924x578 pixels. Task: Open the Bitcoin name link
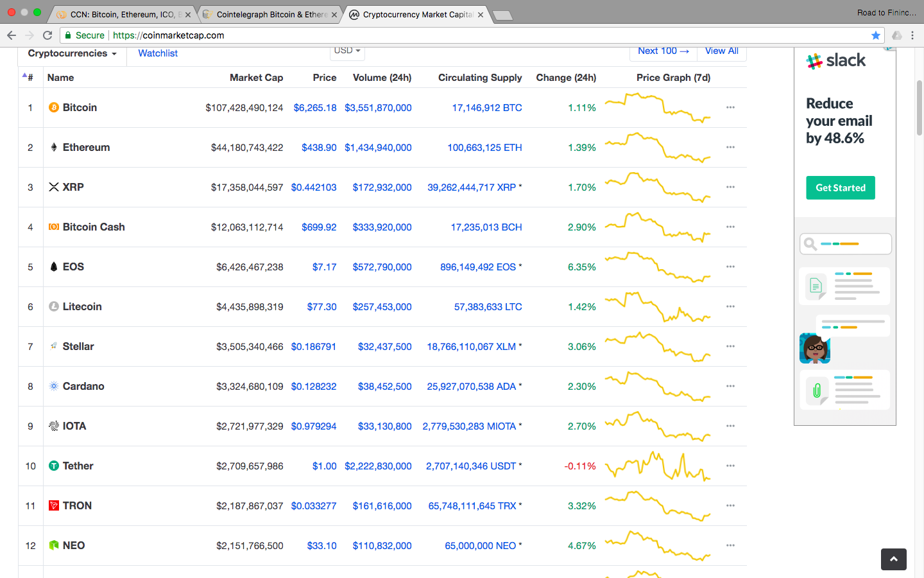(80, 107)
